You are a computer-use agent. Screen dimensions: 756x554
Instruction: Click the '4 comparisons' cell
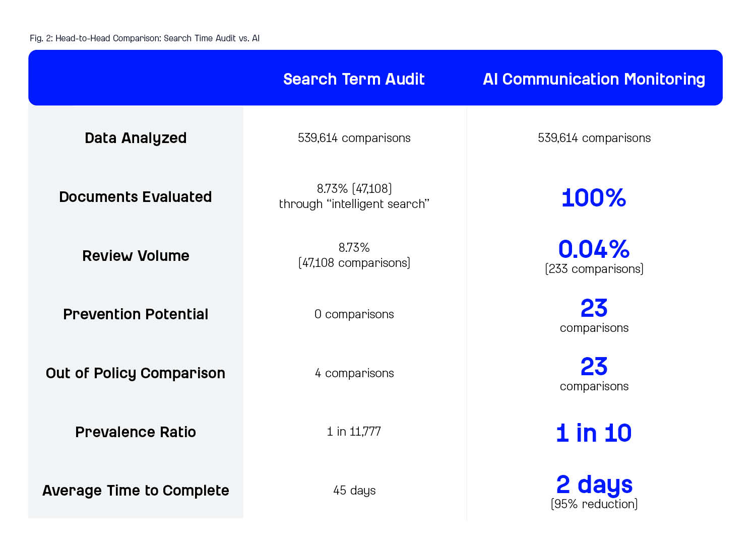pyautogui.click(x=354, y=373)
